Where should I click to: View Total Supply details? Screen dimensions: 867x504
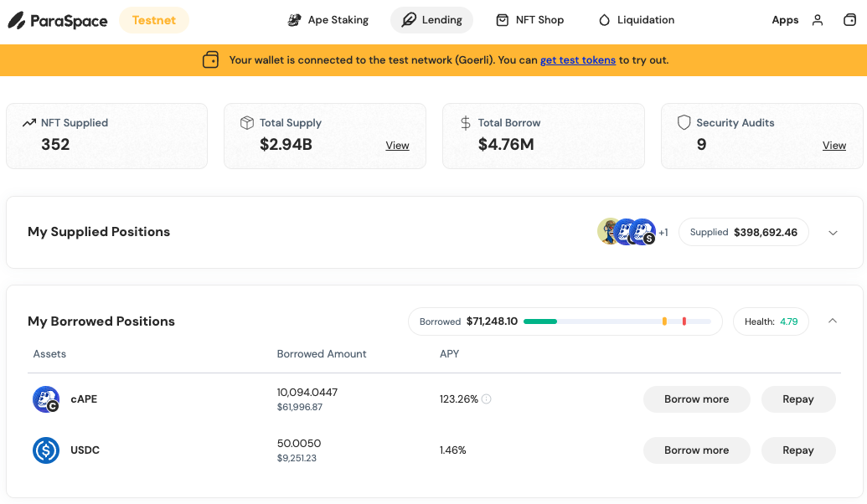pos(397,146)
